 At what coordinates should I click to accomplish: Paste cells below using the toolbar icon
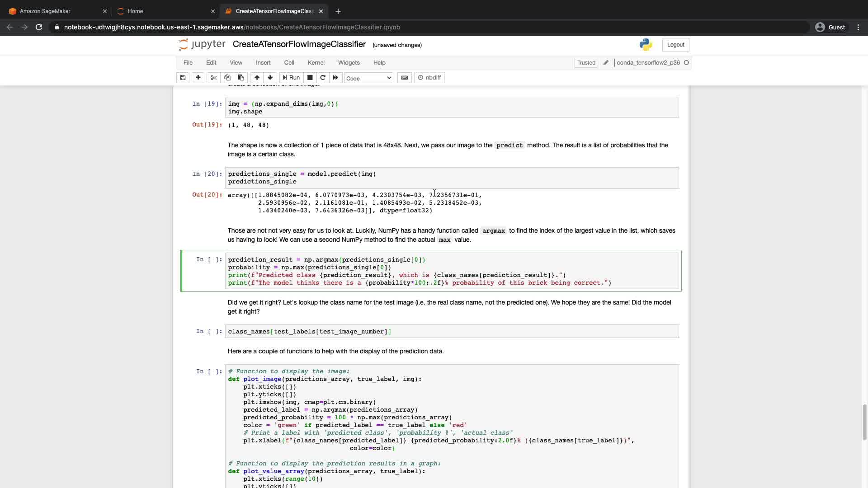pyautogui.click(x=241, y=78)
